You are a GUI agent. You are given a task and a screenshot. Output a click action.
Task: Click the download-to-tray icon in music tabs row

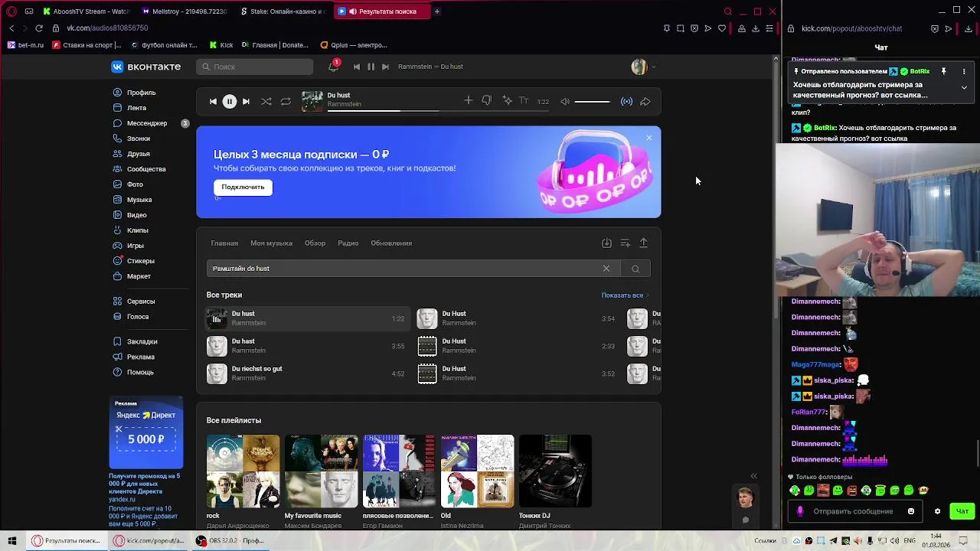[x=606, y=243]
